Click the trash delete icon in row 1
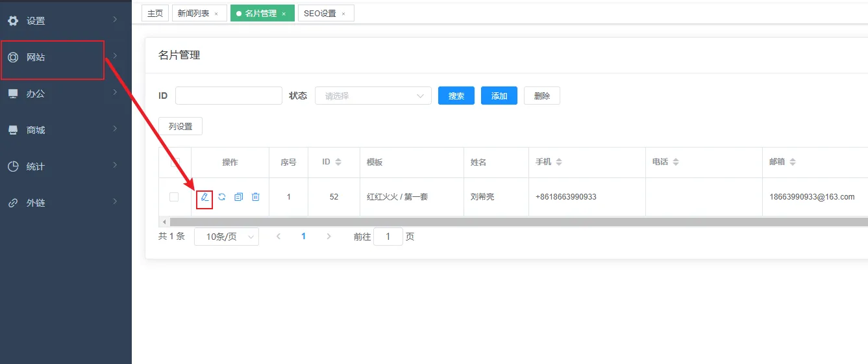Screen dimensions: 868x364 255,197
